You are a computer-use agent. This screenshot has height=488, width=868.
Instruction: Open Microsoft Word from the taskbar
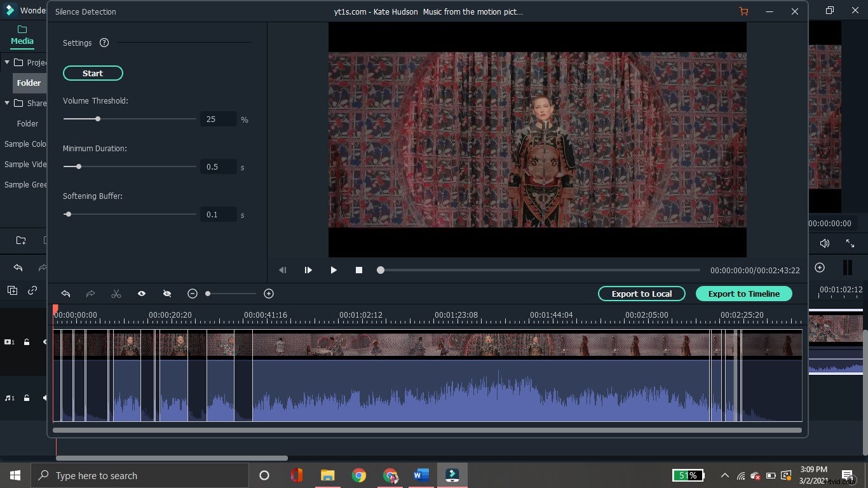[x=421, y=475]
